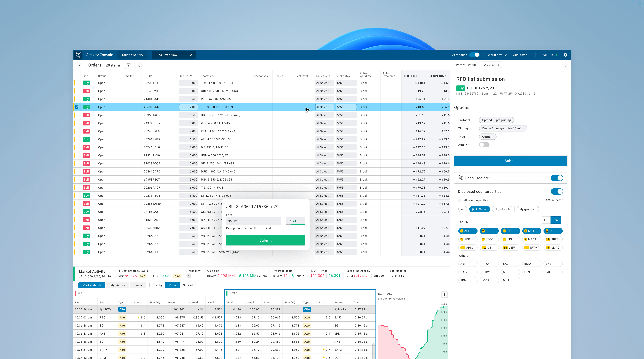644x359 pixels.
Task: Select the Trace tab
Action: (138, 285)
